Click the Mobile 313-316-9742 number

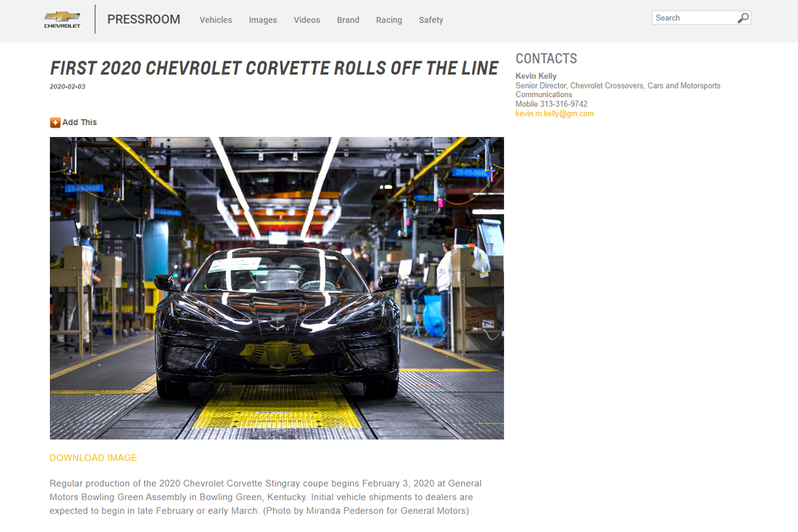[x=551, y=104]
